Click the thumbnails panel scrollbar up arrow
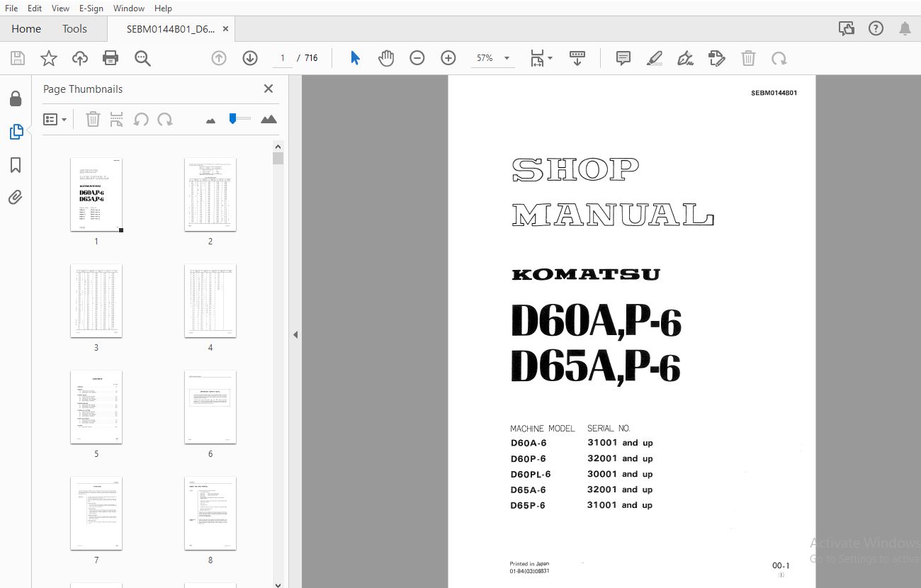921x588 pixels. pyautogui.click(x=278, y=147)
